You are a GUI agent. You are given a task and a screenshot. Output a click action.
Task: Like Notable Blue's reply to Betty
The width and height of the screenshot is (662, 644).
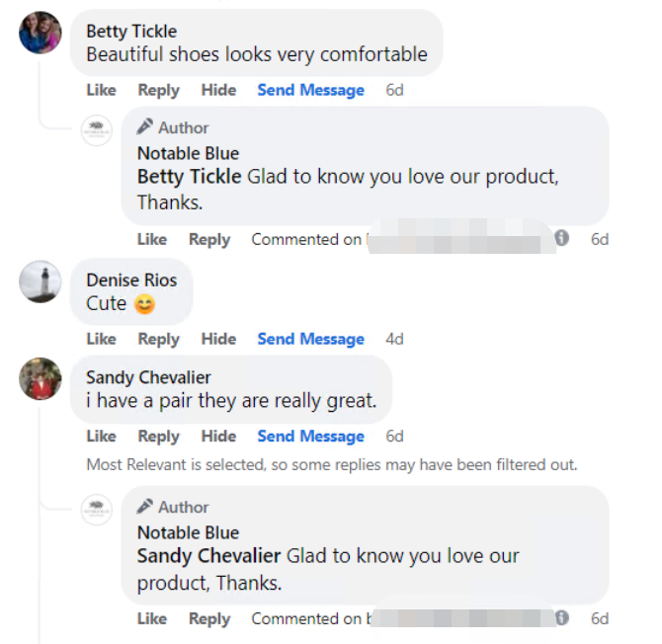(151, 239)
